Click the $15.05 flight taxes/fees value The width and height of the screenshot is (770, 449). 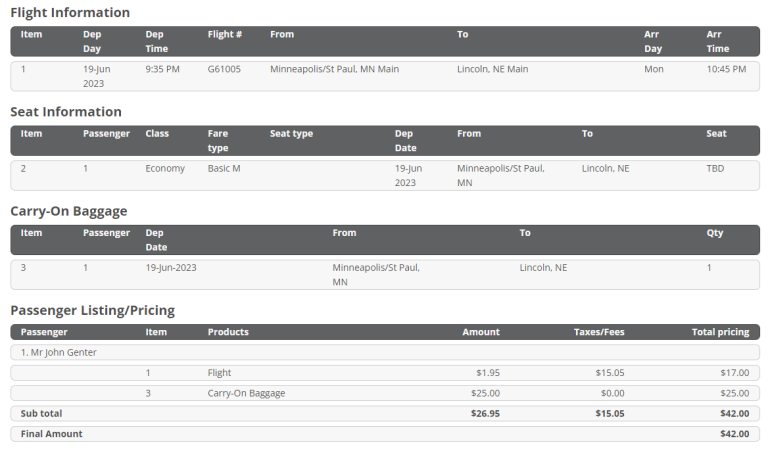pos(609,373)
